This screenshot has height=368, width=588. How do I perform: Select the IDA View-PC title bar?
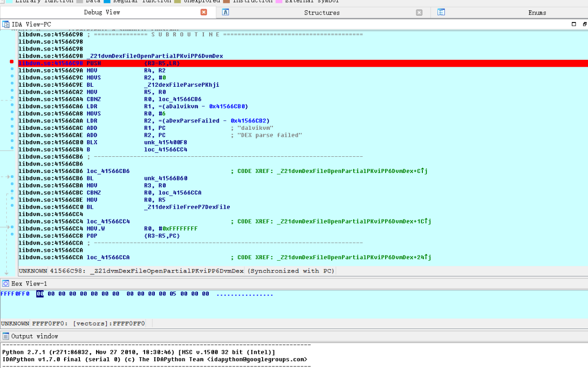(294, 24)
